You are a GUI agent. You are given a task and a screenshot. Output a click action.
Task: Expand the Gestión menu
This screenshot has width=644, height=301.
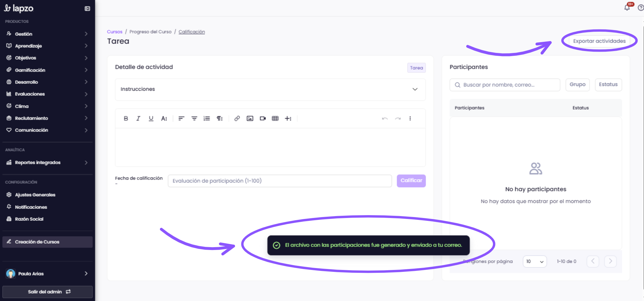point(47,34)
